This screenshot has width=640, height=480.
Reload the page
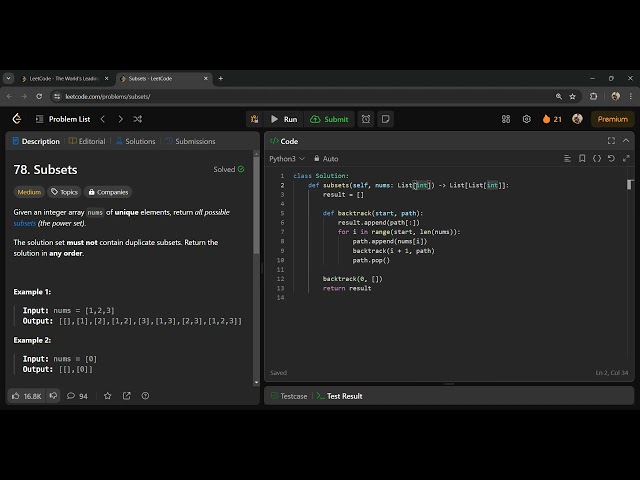point(39,96)
